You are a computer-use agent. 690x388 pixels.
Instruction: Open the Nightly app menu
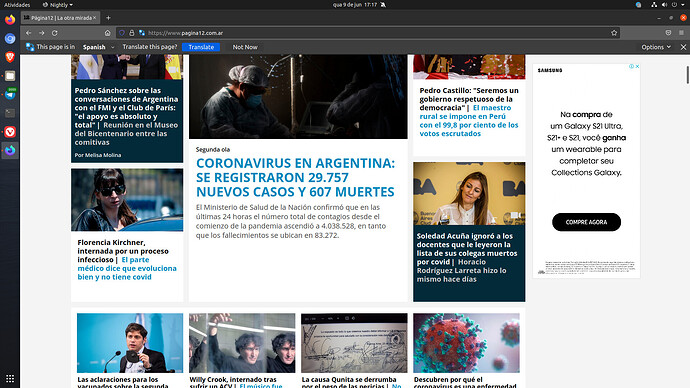(x=58, y=5)
